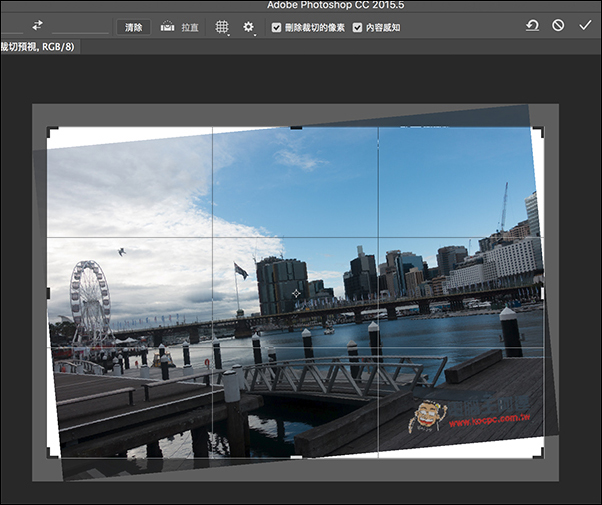The width and height of the screenshot is (602, 505).
Task: Toggle the 內容感知 content-aware checkbox
Action: (x=357, y=28)
